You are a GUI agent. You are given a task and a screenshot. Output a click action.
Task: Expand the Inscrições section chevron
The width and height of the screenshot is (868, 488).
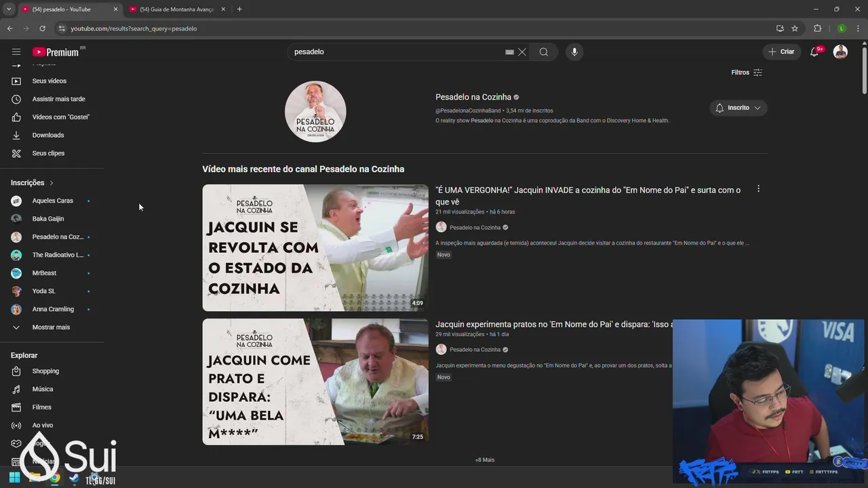[51, 183]
